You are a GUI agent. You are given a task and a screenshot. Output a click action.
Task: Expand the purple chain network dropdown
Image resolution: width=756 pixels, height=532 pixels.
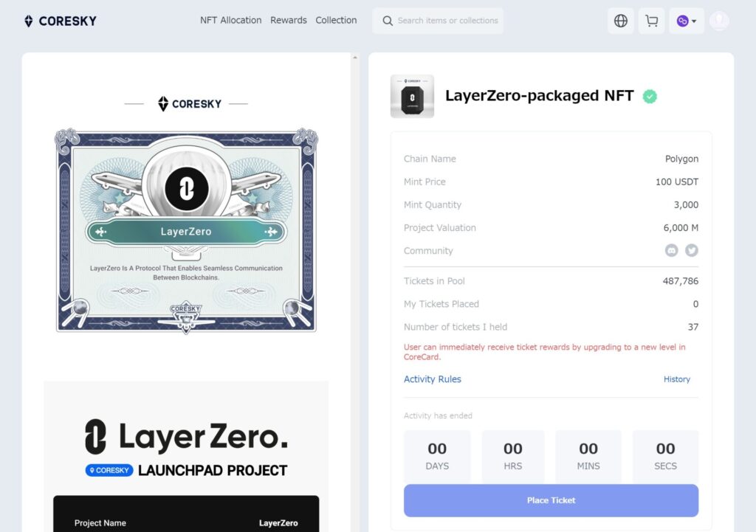click(x=686, y=21)
